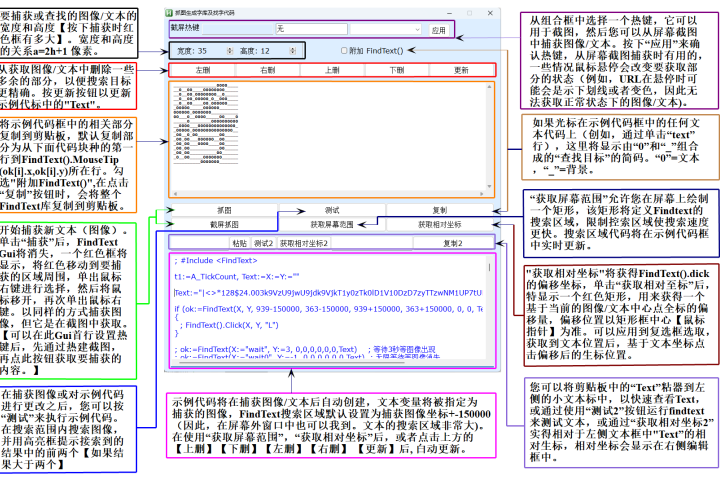Click the 无 hotkey input field
720x480 pixels.
[x=311, y=28]
